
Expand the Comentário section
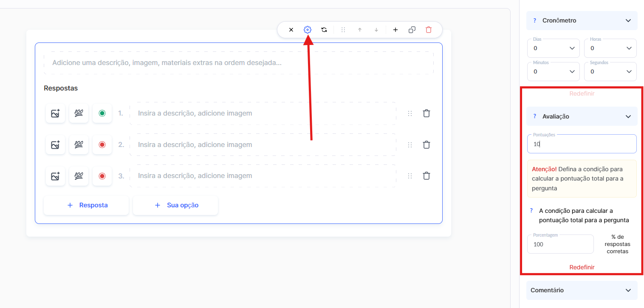click(582, 290)
